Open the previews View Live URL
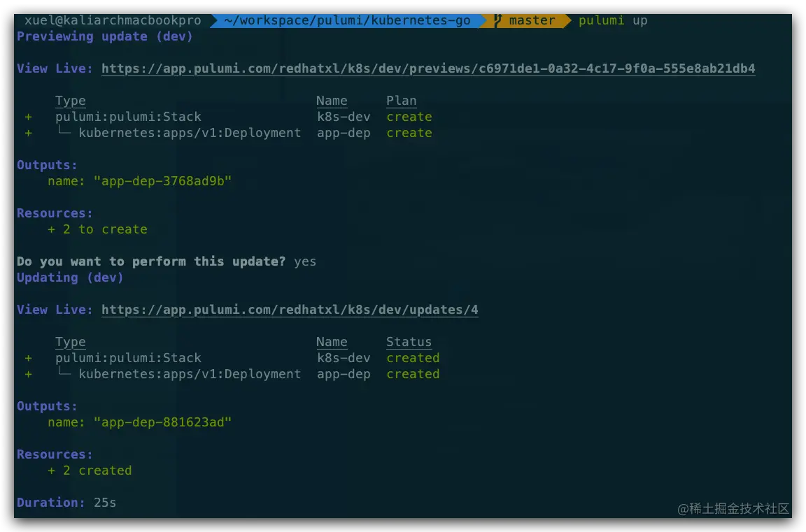This screenshot has height=532, width=806. pos(428,69)
